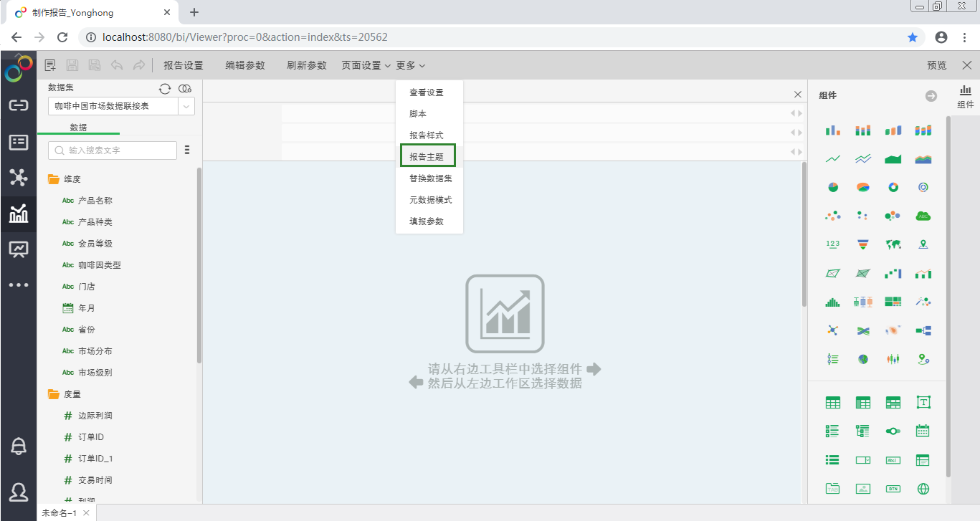
Task: Click the 预览 button
Action: point(936,65)
